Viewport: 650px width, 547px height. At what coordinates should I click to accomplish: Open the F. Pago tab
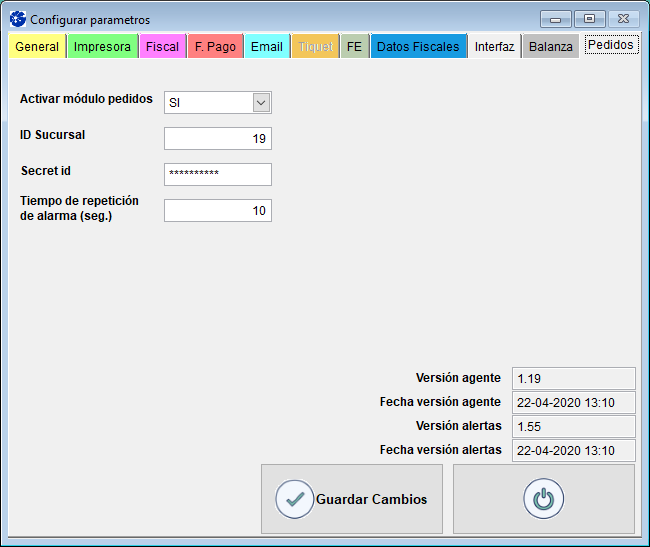[x=215, y=47]
